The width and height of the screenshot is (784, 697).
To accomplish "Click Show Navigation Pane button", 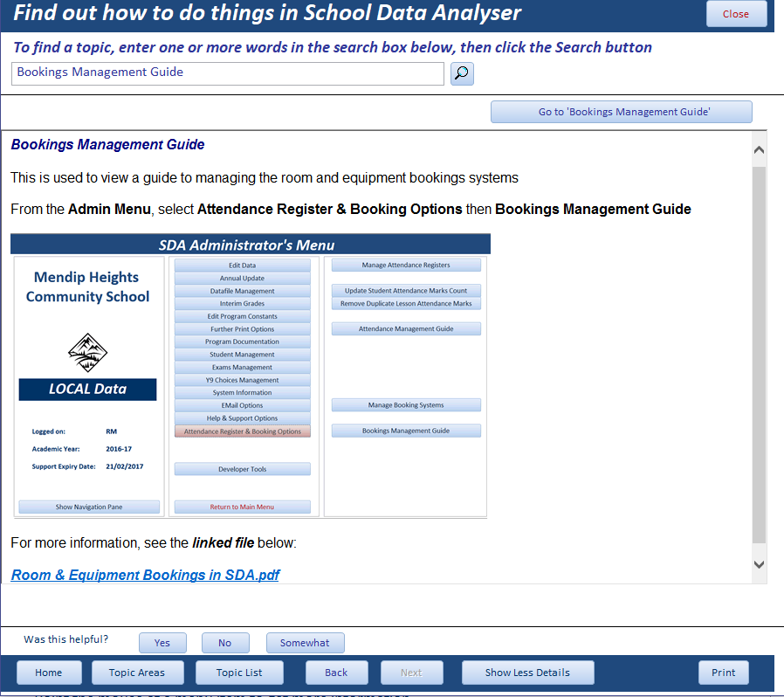I will pyautogui.click(x=89, y=507).
